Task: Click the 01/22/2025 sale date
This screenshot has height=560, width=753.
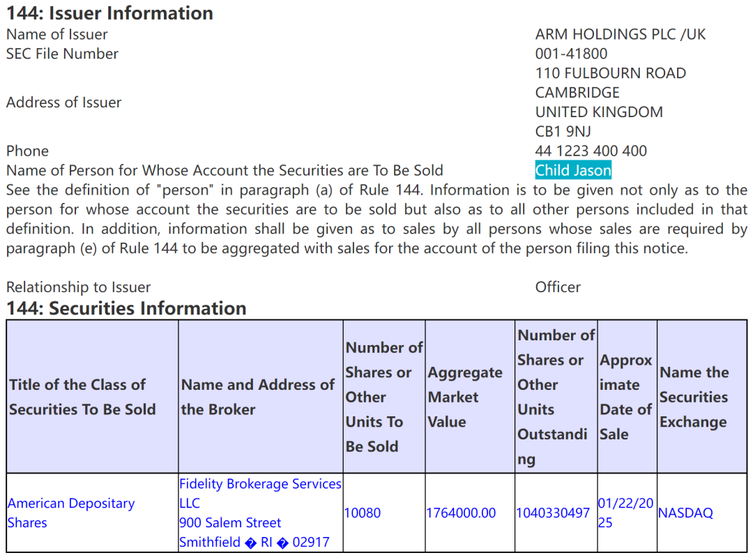Action: [x=625, y=513]
